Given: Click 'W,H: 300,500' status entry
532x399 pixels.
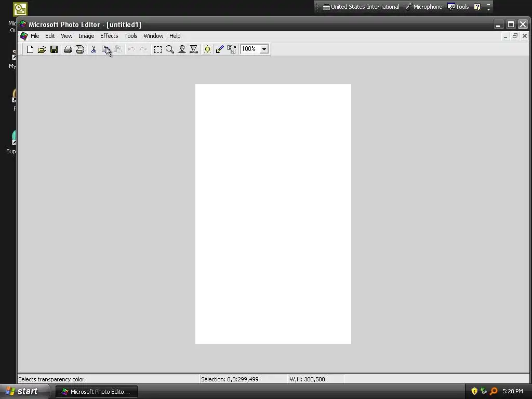Looking at the screenshot, I should 307,379.
